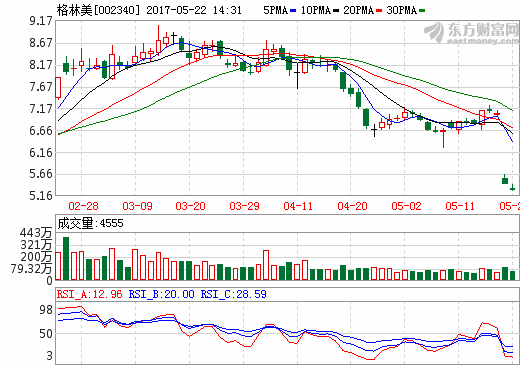Click the 5PMA legend label
The height and width of the screenshot is (365, 520).
[276, 10]
